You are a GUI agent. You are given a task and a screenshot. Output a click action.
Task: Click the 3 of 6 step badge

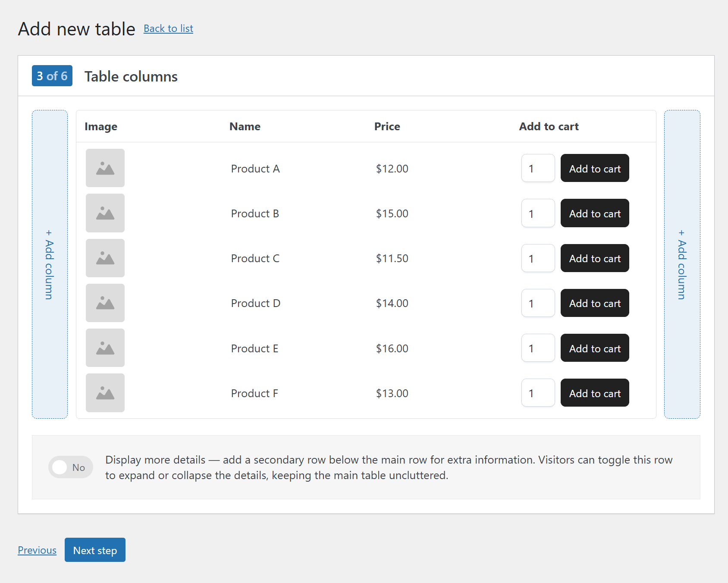coord(52,76)
